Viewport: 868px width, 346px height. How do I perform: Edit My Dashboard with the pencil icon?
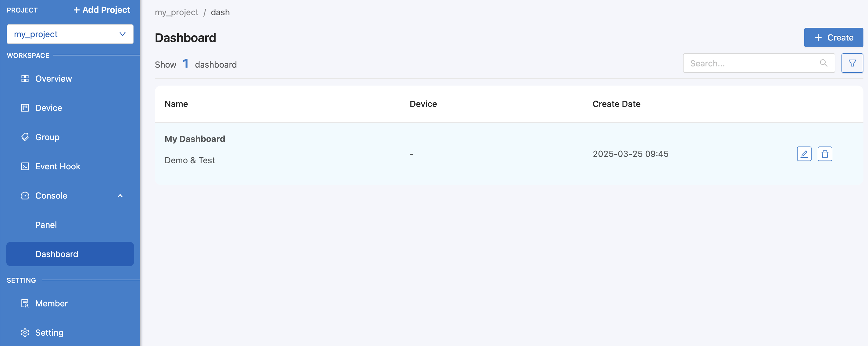(x=804, y=154)
